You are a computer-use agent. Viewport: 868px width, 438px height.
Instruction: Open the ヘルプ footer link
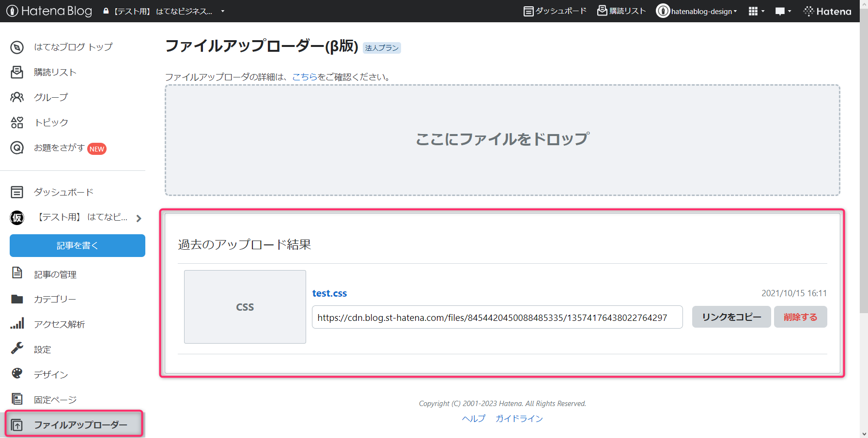474,419
